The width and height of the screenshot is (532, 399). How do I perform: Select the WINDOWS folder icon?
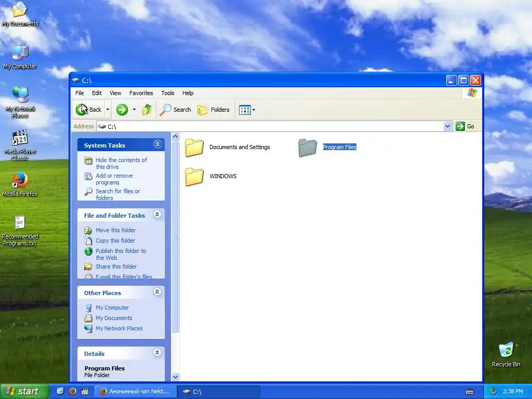[194, 177]
